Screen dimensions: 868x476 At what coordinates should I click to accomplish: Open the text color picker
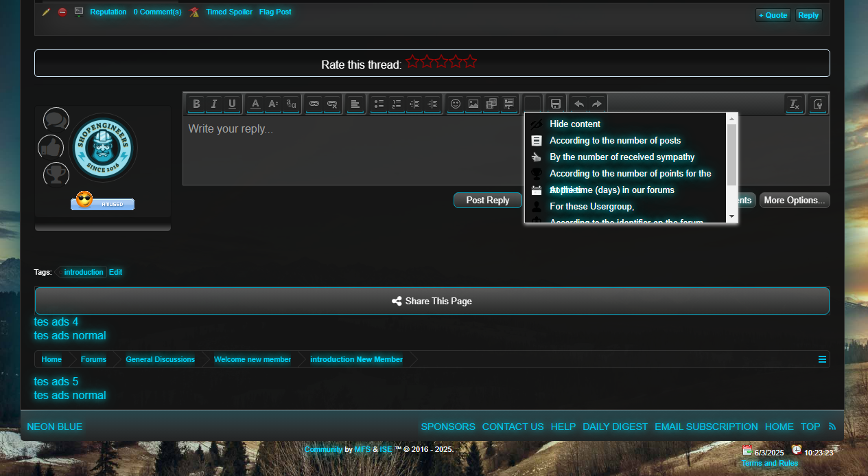tap(255, 104)
